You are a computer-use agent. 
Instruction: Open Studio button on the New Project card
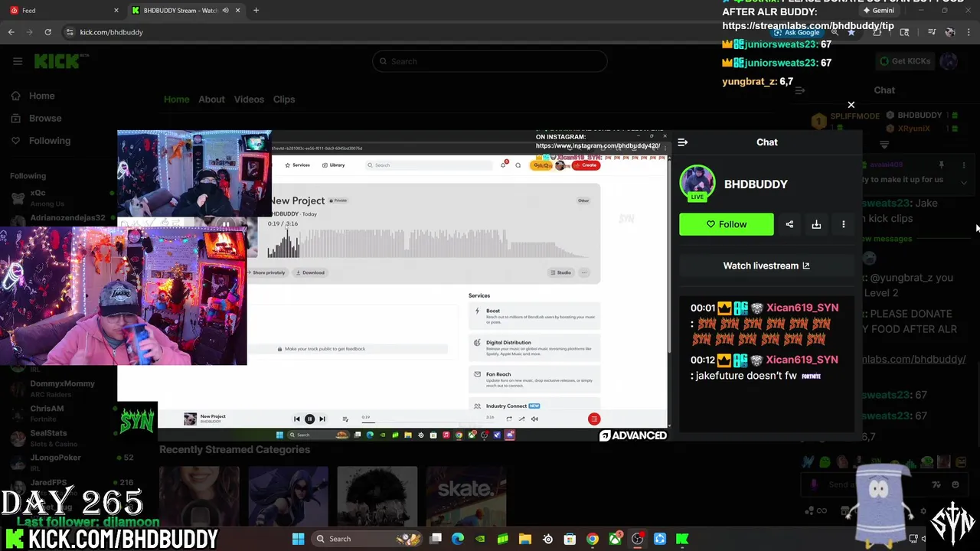561,272
